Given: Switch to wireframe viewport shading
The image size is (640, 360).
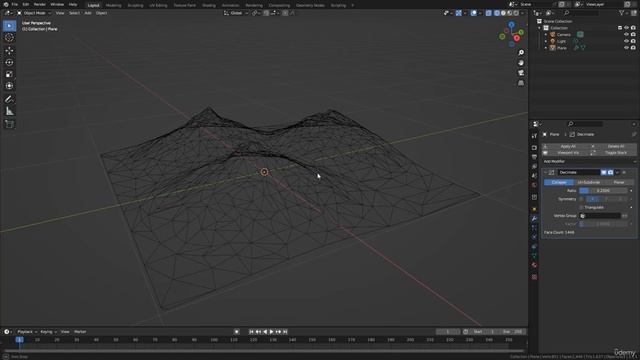Looking at the screenshot, I should tap(497, 13).
